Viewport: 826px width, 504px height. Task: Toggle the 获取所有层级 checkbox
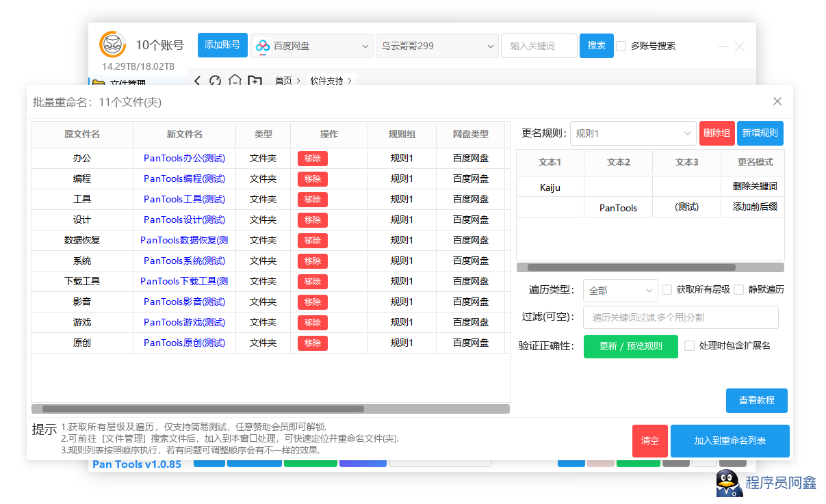[x=667, y=290]
